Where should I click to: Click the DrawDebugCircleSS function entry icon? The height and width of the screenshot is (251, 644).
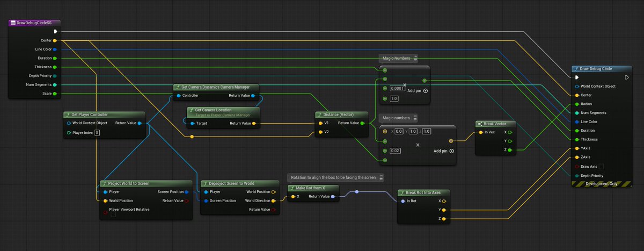13,23
